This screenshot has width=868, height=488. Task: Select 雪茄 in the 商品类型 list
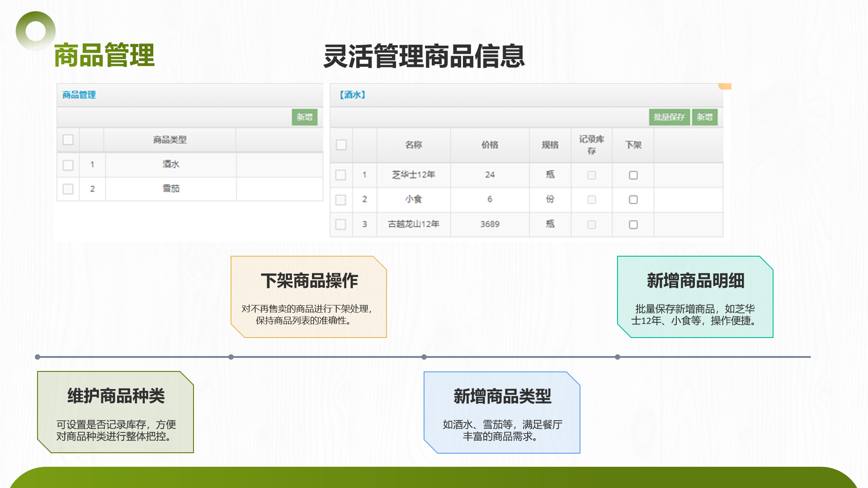(171, 188)
